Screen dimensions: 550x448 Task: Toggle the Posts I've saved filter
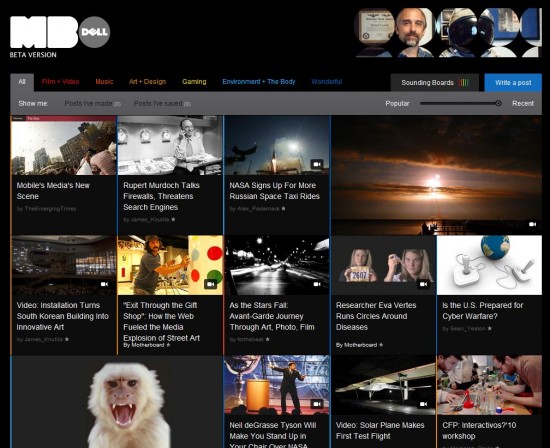tap(162, 103)
